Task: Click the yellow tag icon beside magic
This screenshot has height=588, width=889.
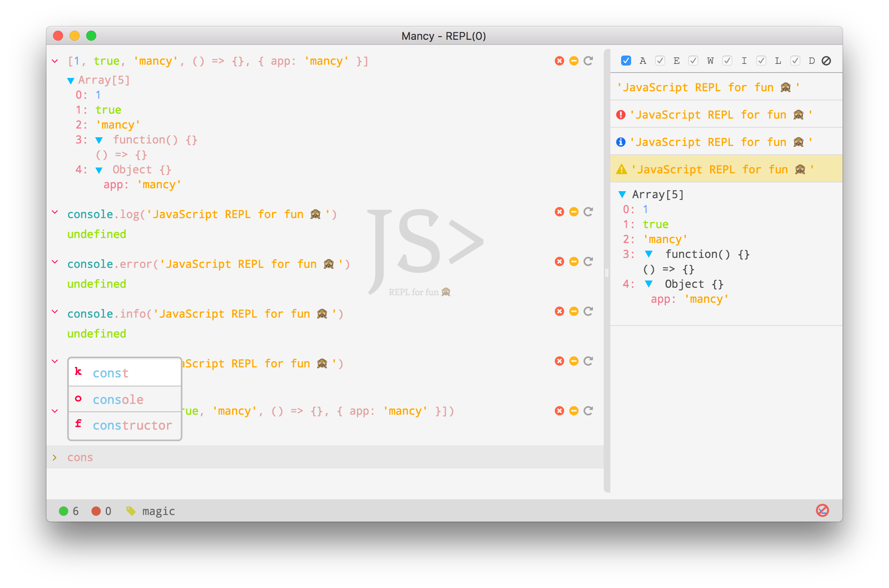Action: click(131, 511)
